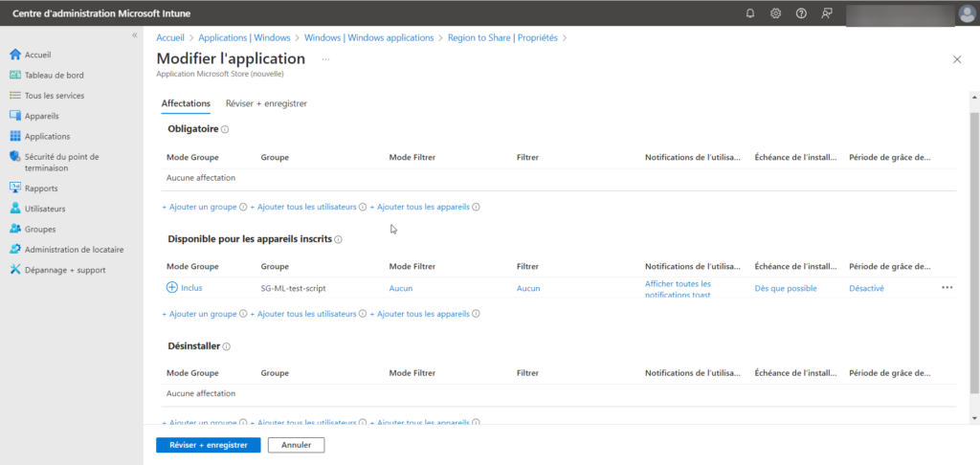Open Appareils in the sidebar
Viewport: 980px width, 465px height.
tap(41, 116)
